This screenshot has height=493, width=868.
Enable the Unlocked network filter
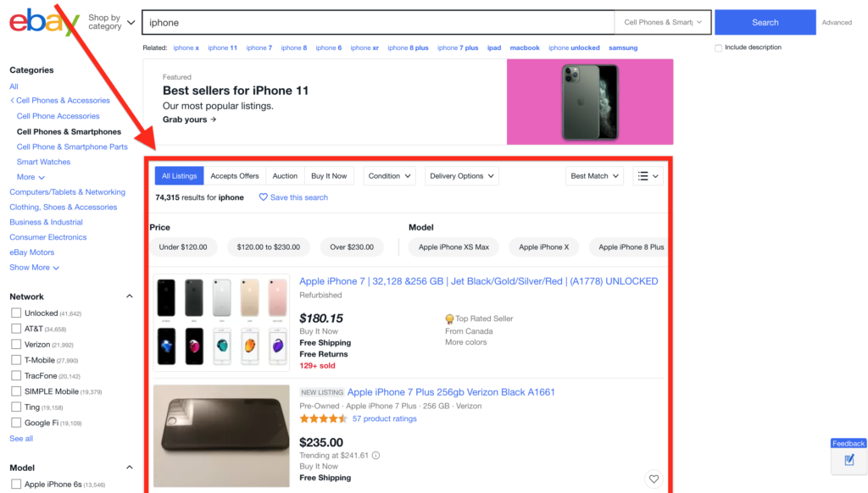click(x=16, y=313)
